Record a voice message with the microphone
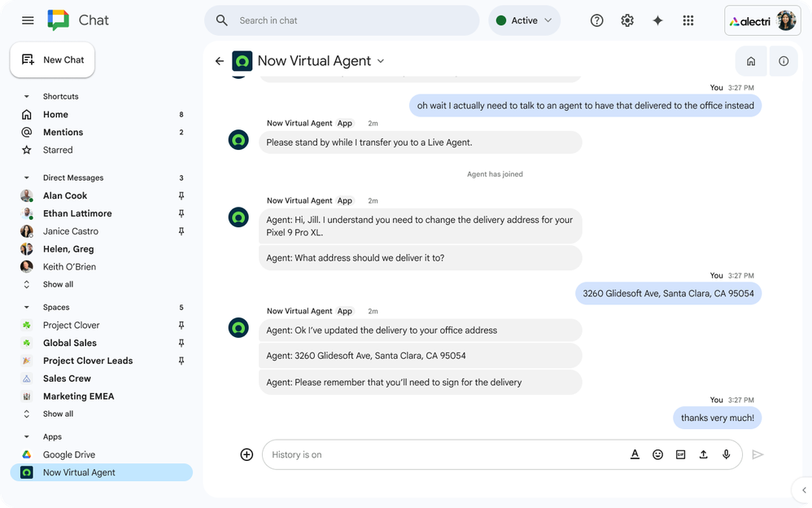Image resolution: width=812 pixels, height=508 pixels. tap(727, 454)
